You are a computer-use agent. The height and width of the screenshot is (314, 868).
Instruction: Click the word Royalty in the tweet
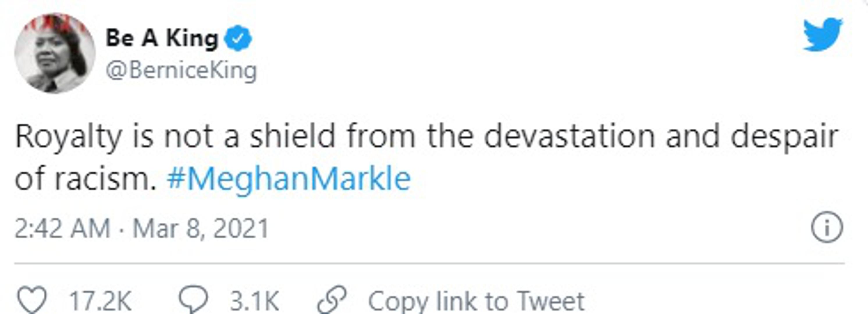pos(68,136)
